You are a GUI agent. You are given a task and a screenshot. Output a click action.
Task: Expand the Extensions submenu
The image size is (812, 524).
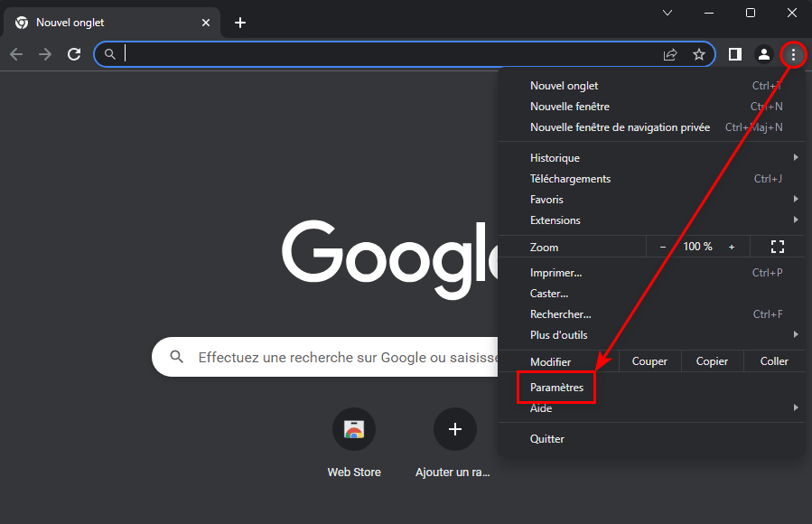click(651, 220)
